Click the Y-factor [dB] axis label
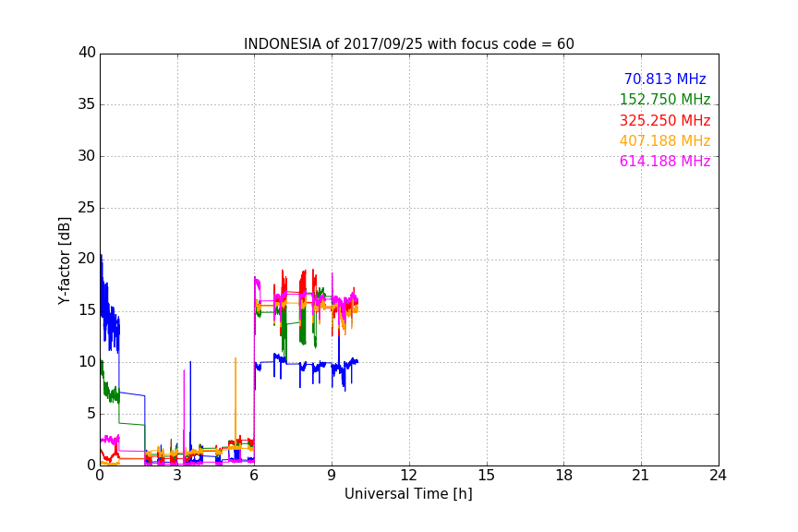 [64, 260]
